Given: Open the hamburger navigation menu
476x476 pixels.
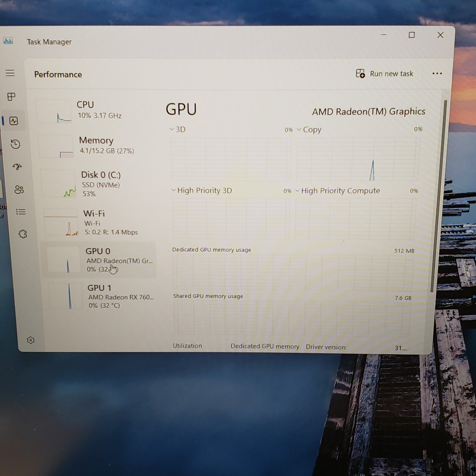Looking at the screenshot, I should coord(10,73).
